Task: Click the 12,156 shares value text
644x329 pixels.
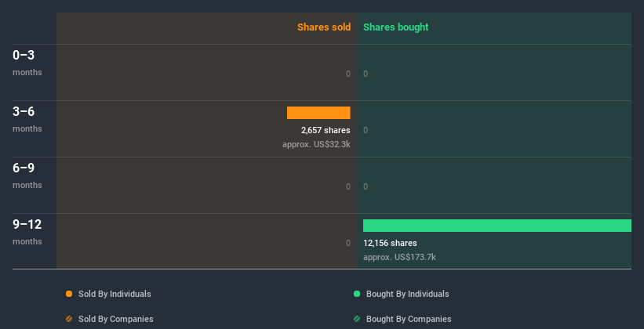Action: tap(390, 243)
